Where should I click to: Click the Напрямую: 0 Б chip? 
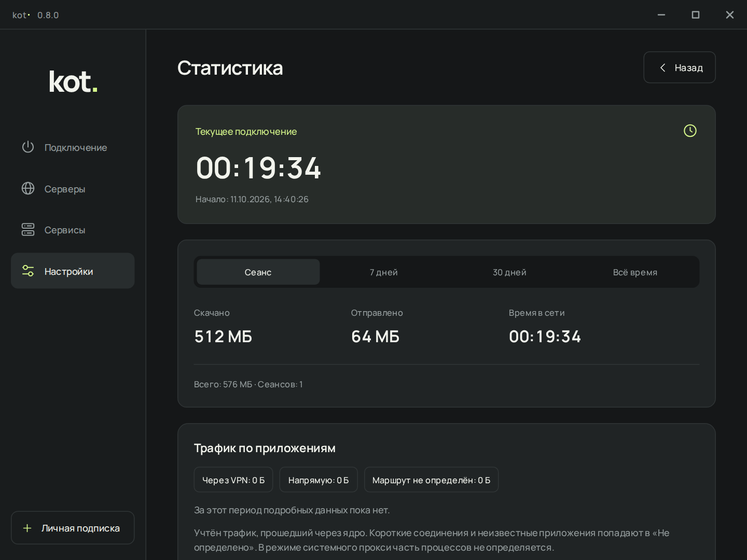[x=319, y=480]
